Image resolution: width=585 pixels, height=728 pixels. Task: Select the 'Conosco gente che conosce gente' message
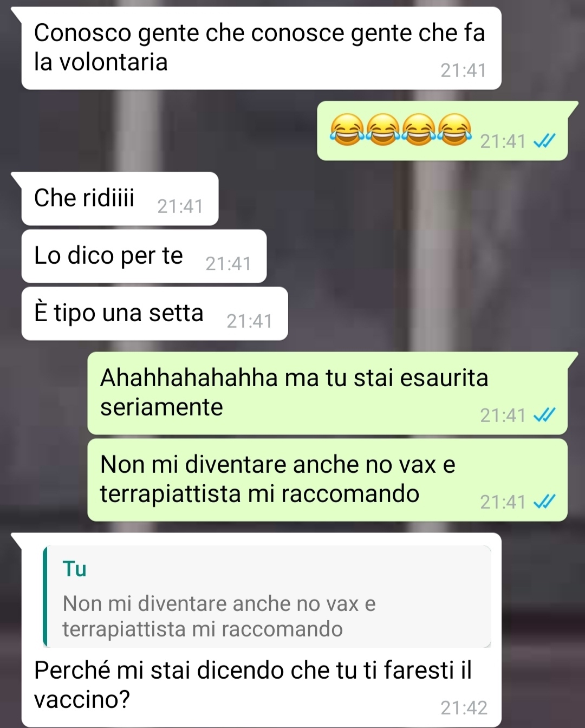pos(261,48)
